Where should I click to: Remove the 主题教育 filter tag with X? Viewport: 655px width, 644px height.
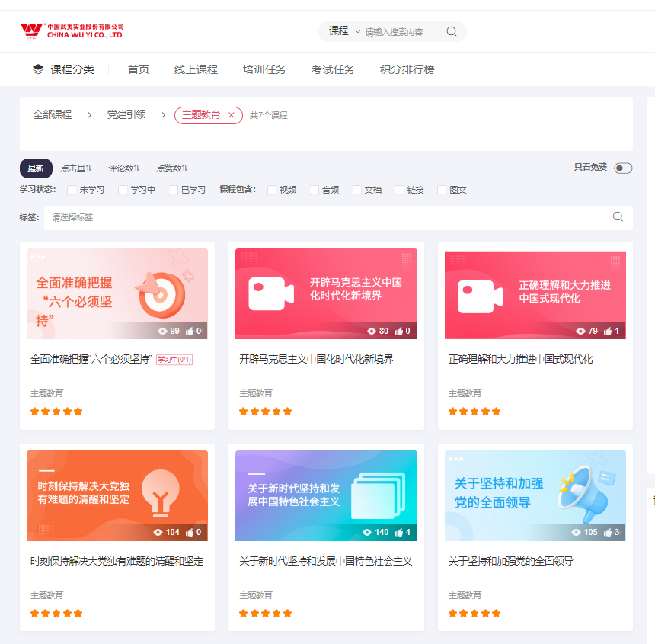[x=232, y=115]
